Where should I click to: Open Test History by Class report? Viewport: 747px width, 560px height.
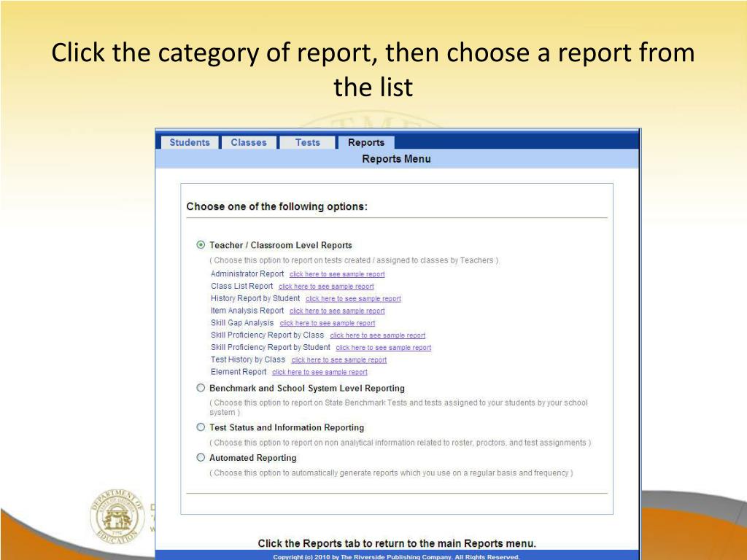[x=248, y=360]
